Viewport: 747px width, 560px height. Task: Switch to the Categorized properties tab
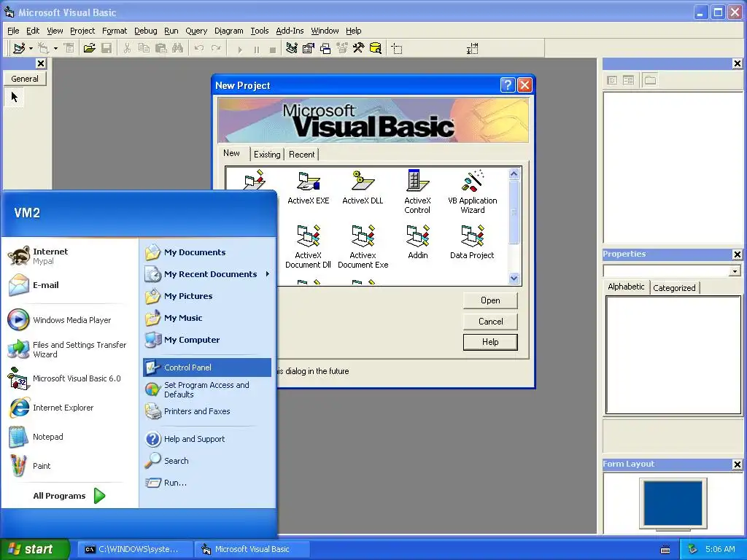674,287
